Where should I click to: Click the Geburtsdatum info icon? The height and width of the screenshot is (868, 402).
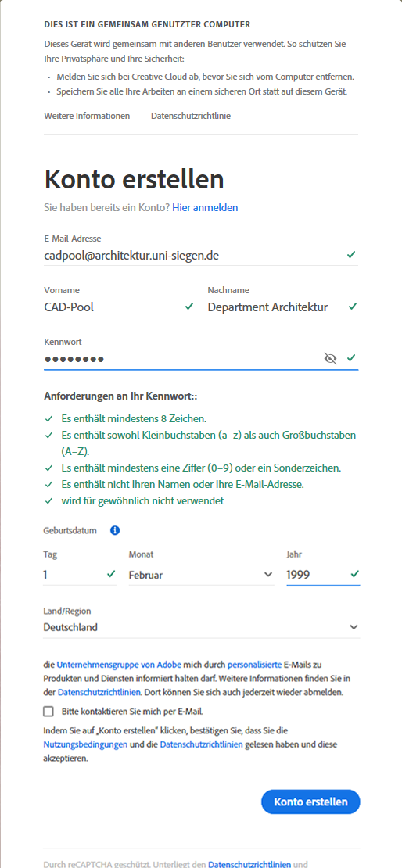tap(115, 530)
